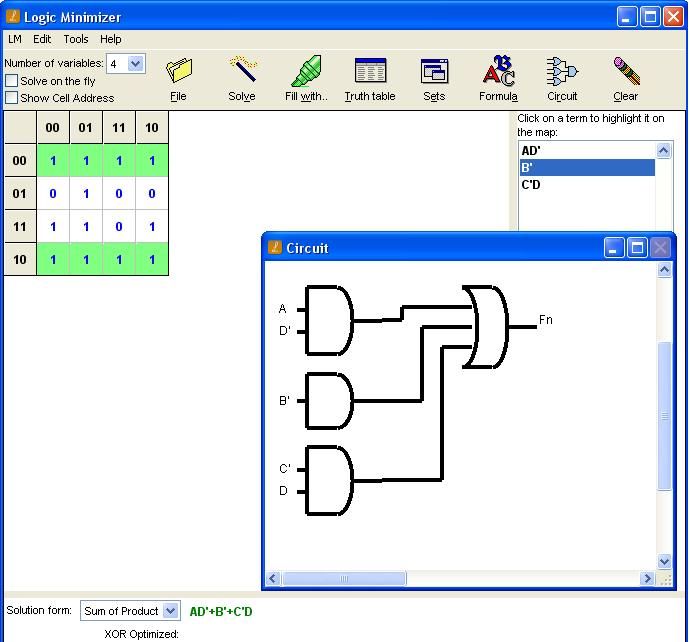Click K-map column header 11
Image resolution: width=690 pixels, height=642 pixels.
(x=119, y=127)
